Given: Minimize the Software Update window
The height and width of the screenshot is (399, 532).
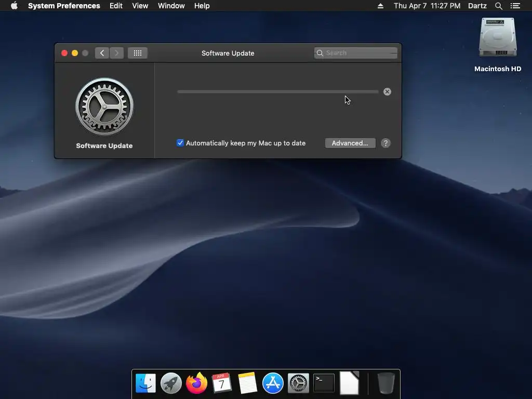Looking at the screenshot, I should 75,53.
